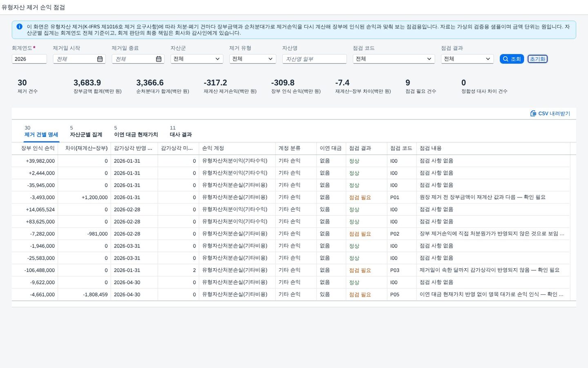Click the 자산명 text input
Viewport: 588px width, 368px height.
click(x=314, y=59)
